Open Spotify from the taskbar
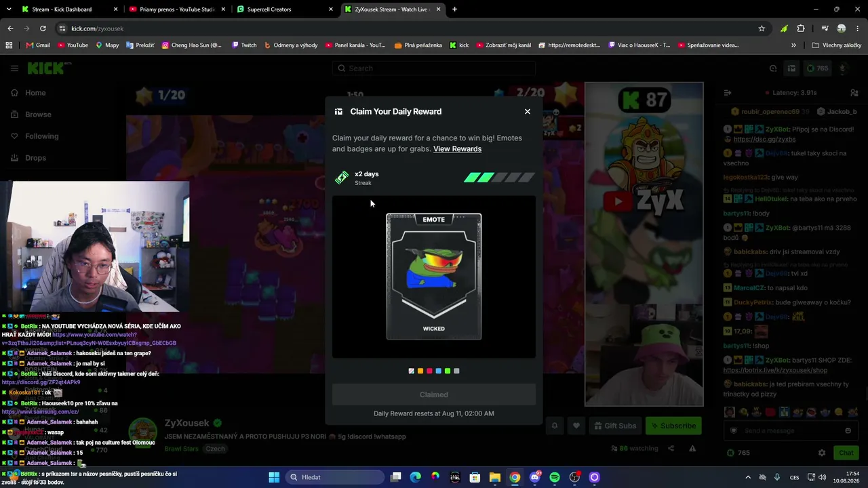The width and height of the screenshot is (868, 488). [555, 477]
